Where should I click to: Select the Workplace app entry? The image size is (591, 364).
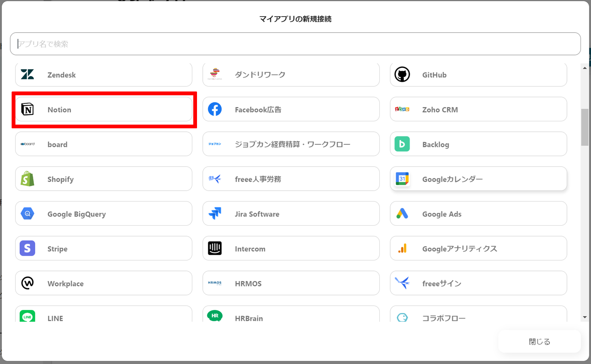point(104,283)
